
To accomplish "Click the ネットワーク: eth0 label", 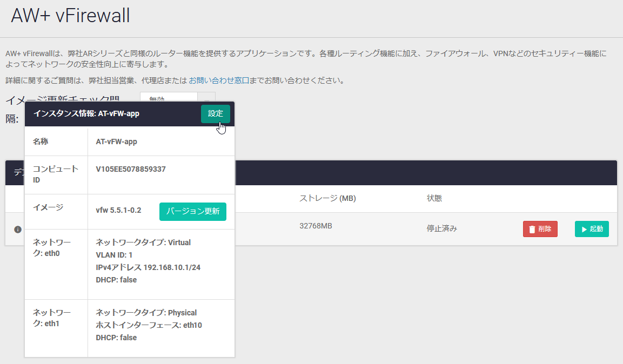I will (52, 248).
